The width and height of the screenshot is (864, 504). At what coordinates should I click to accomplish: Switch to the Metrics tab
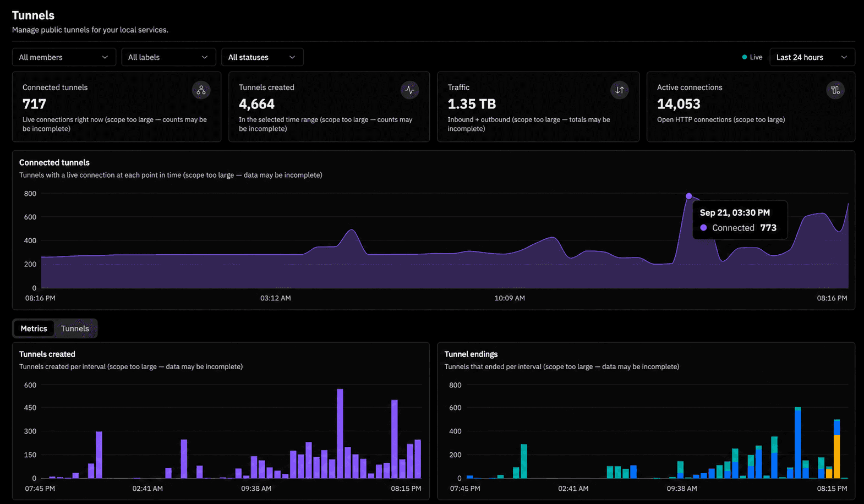(34, 328)
